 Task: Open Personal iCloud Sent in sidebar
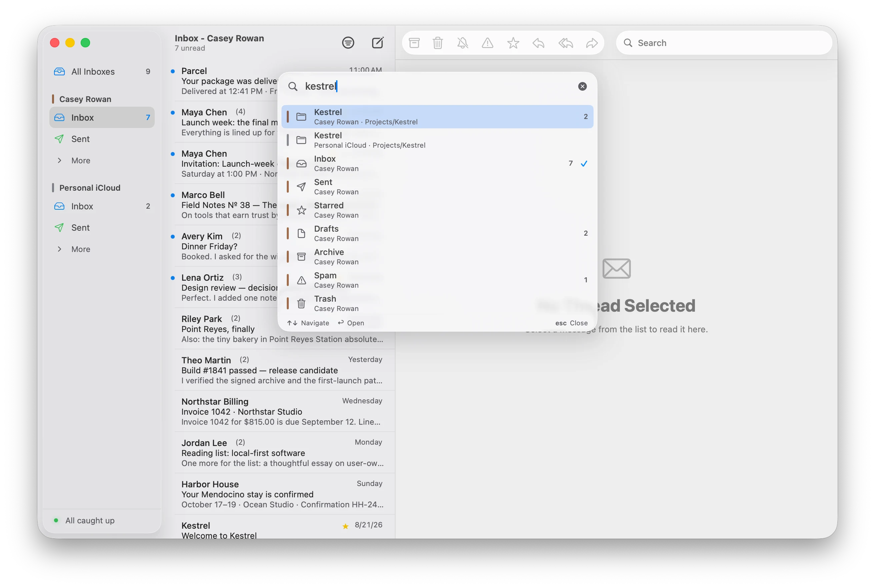(102, 227)
